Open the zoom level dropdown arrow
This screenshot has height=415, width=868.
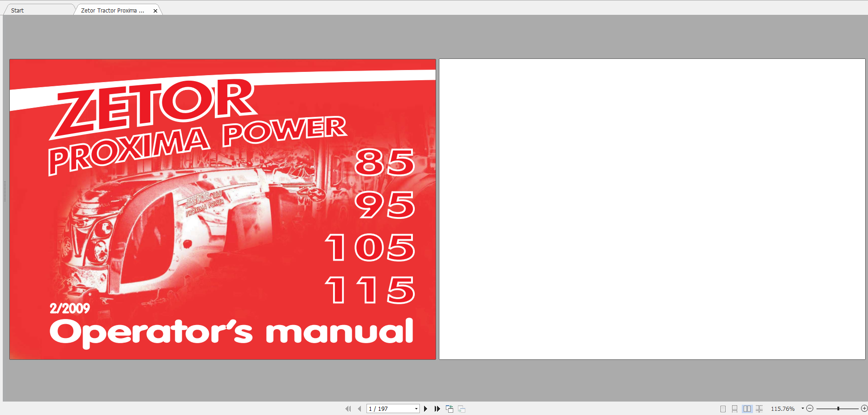803,409
